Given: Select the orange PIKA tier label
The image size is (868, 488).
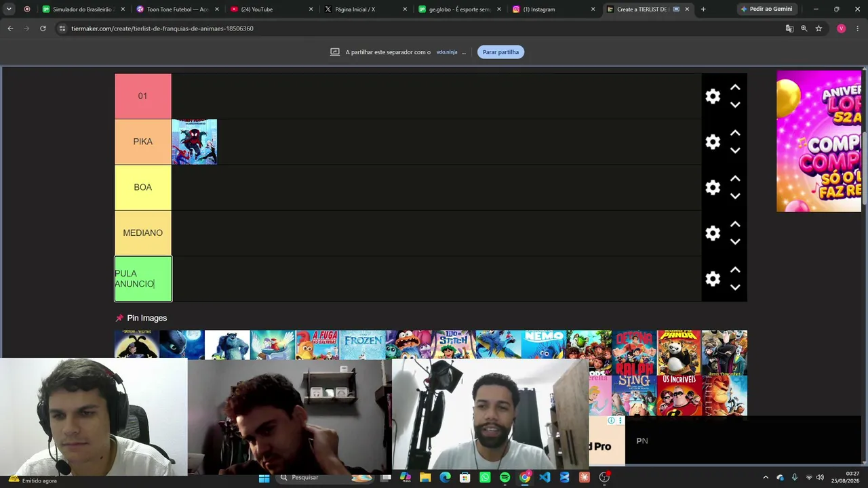Looking at the screenshot, I should pos(142,142).
